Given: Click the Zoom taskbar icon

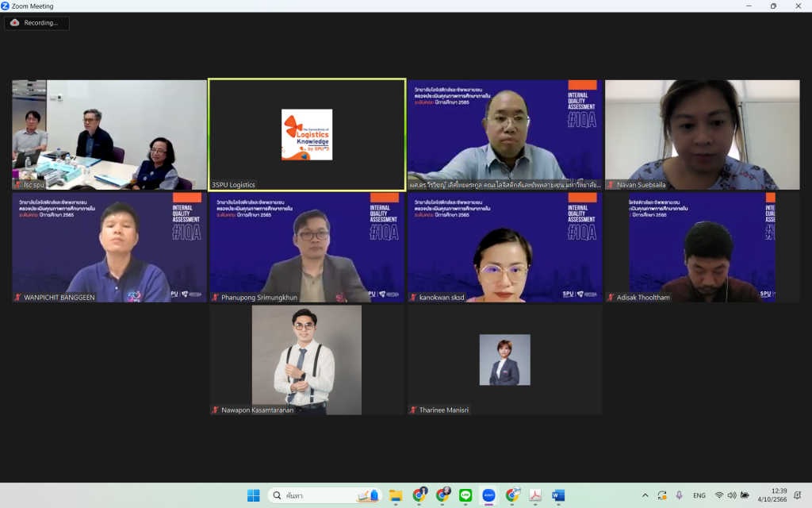Looking at the screenshot, I should [x=488, y=495].
